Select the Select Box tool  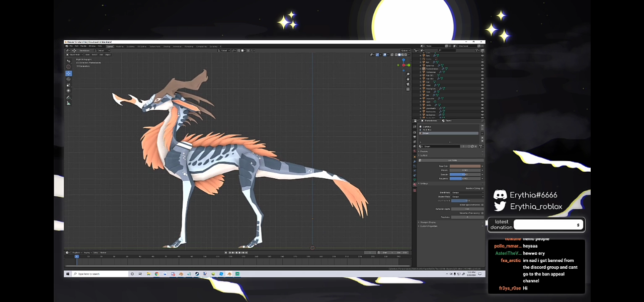[x=68, y=61]
